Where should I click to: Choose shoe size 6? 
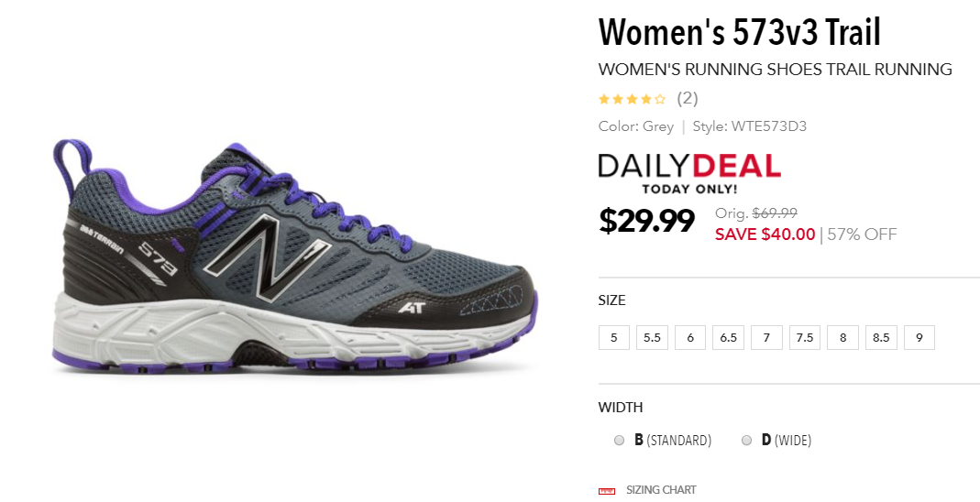coord(690,337)
